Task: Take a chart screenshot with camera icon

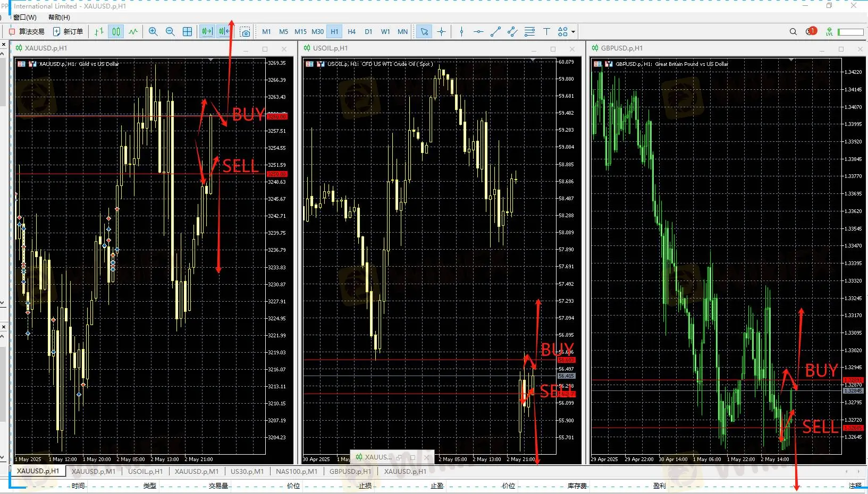Action: [x=245, y=32]
